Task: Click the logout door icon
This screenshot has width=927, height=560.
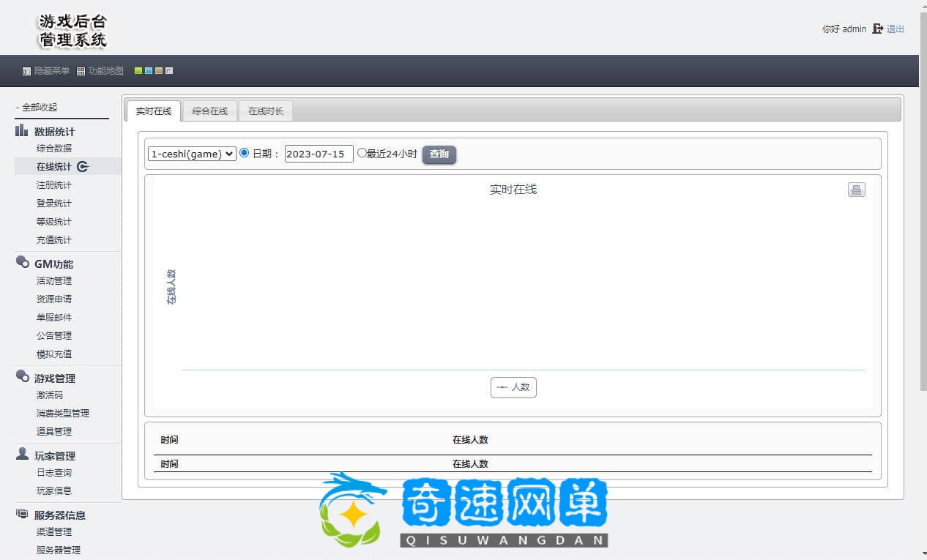Action: (877, 29)
